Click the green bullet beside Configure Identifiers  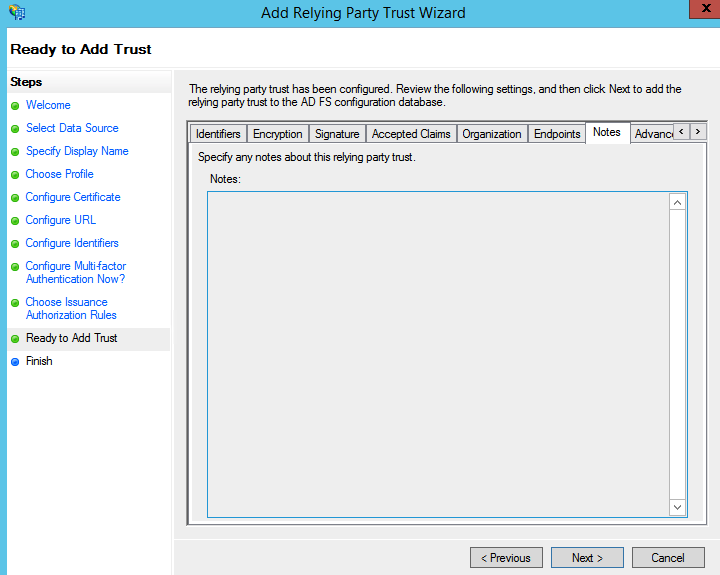pyautogui.click(x=15, y=244)
